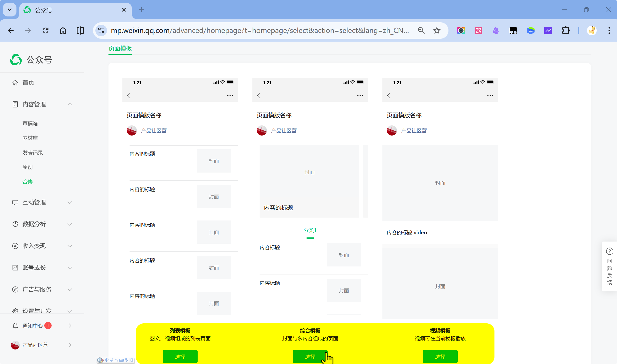Viewport: 617px width, 364px height.
Task: Click the back arrow in list template preview
Action: pyautogui.click(x=128, y=95)
